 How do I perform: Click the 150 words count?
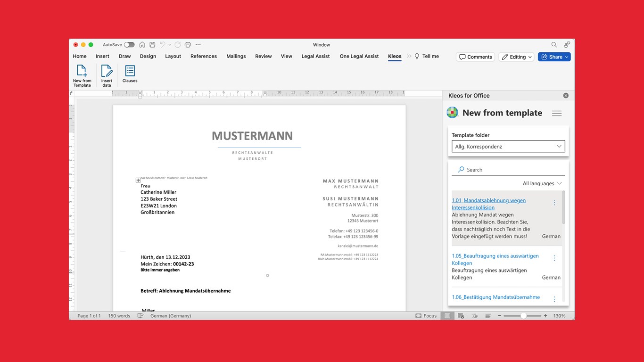(119, 316)
